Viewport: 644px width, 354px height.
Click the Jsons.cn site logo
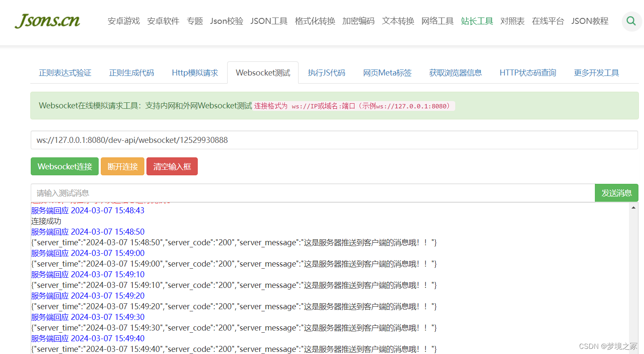pos(47,21)
